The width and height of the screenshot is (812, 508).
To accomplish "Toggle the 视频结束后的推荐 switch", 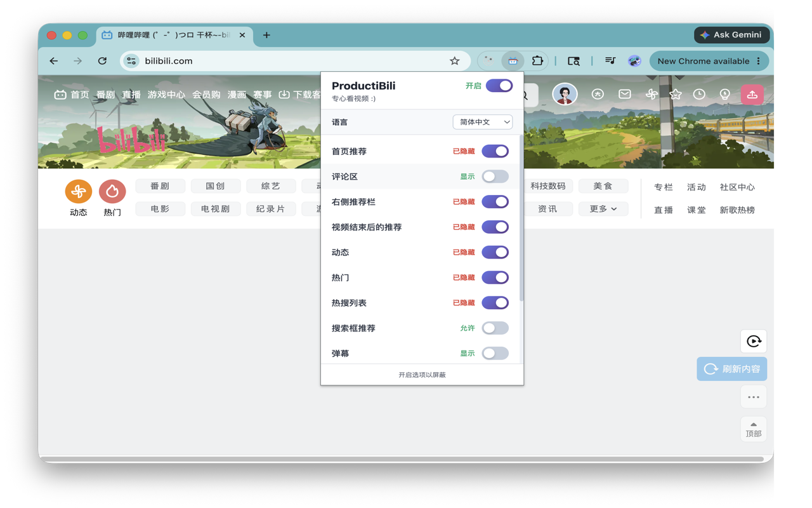I will [x=495, y=227].
